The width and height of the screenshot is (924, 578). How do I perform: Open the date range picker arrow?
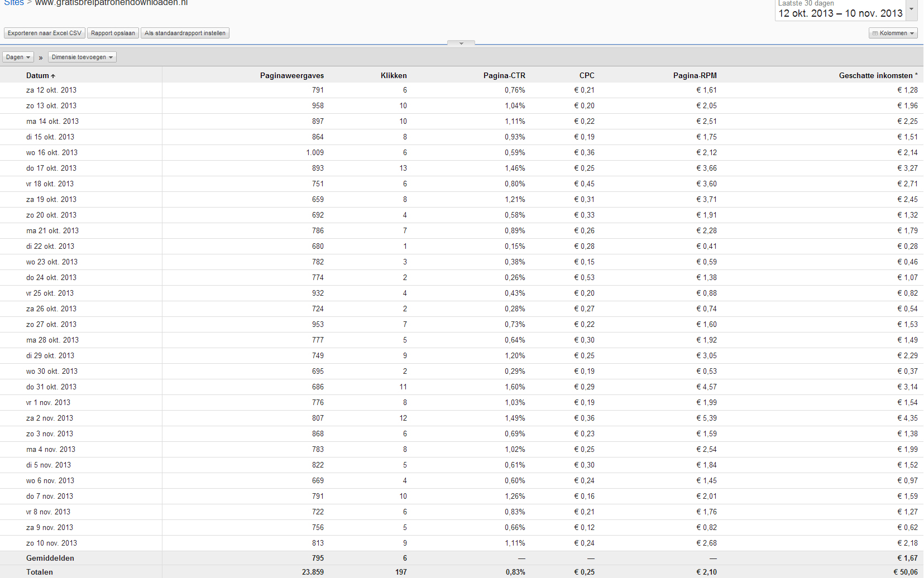(x=912, y=9)
